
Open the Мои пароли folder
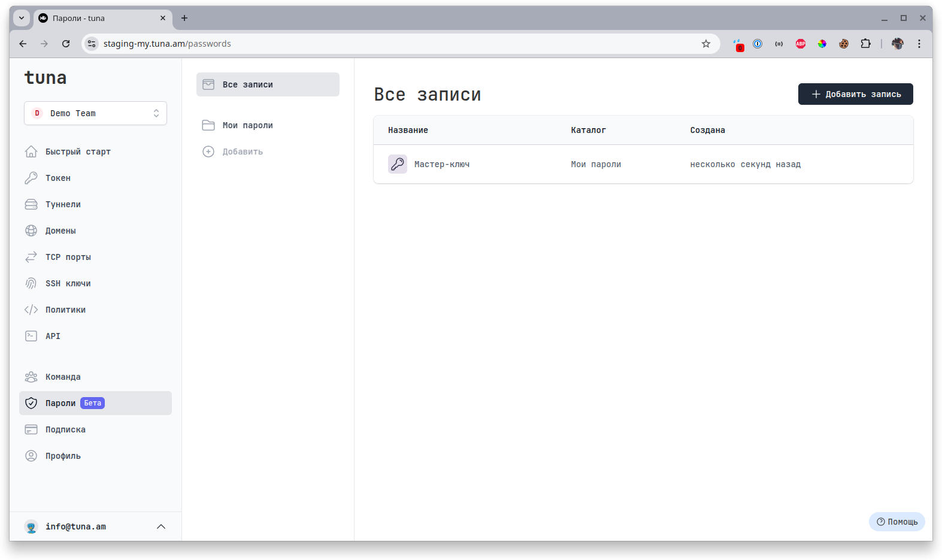pos(247,125)
